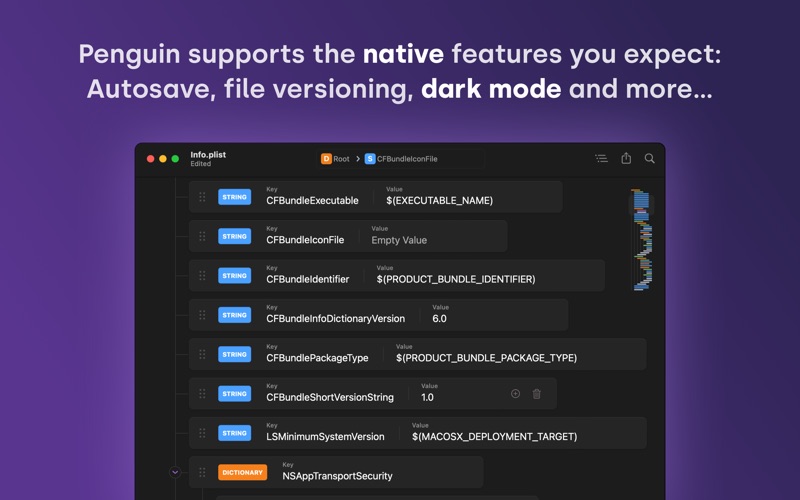The image size is (800, 500).
Task: Edit the CFBundleIconFile key field
Action: click(x=305, y=240)
